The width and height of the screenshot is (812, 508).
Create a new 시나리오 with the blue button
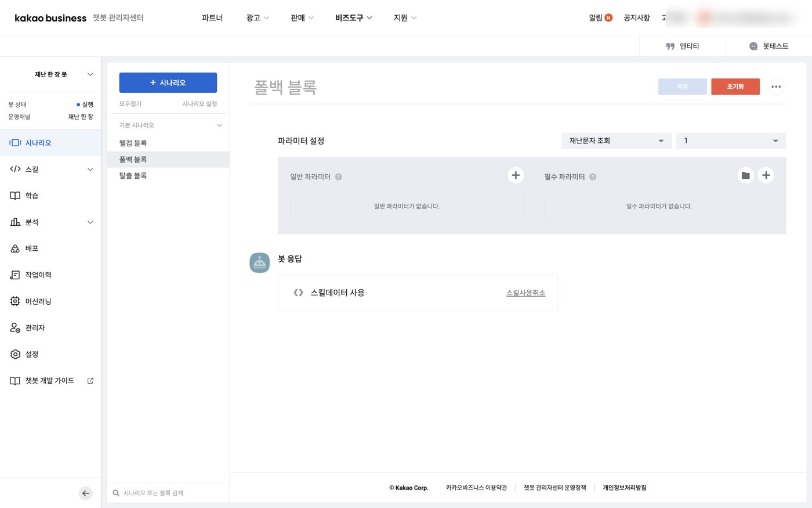(x=168, y=82)
